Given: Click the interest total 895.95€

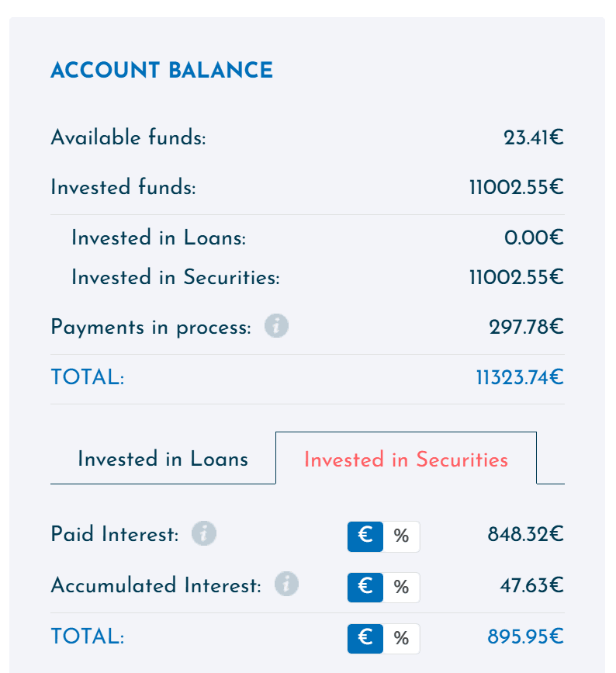Looking at the screenshot, I should pos(525,637).
